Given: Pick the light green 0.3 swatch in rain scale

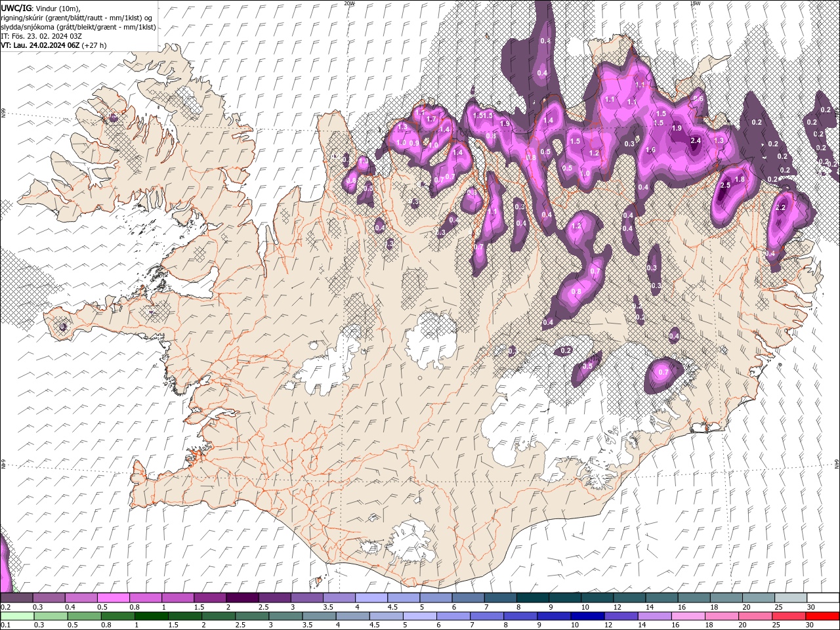Looking at the screenshot, I should click(50, 616).
